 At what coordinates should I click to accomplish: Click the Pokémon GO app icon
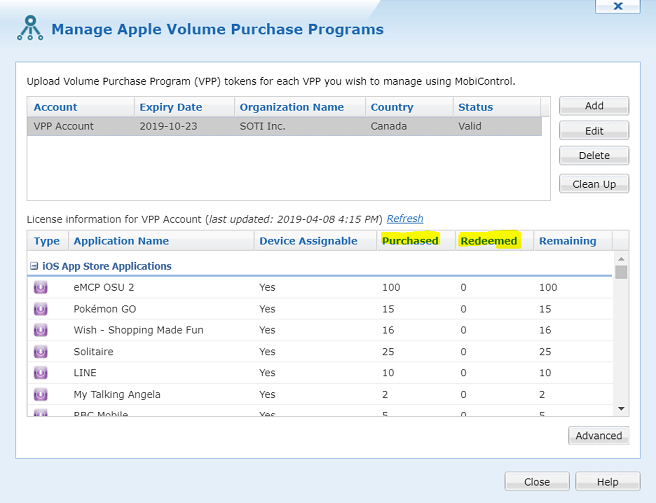pos(41,309)
